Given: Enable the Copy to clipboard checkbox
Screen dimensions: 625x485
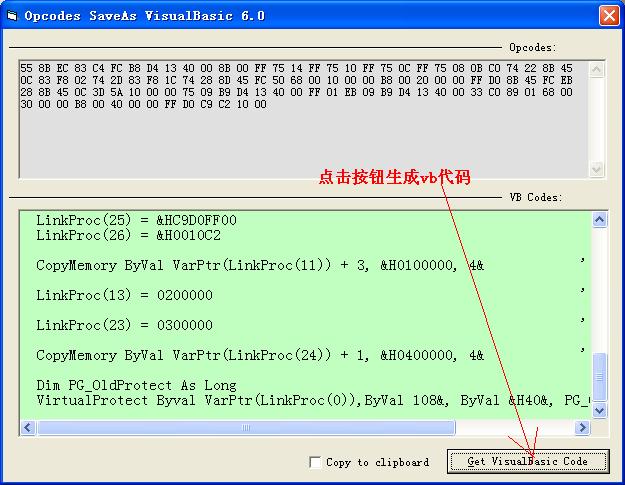Looking at the screenshot, I should (316, 462).
